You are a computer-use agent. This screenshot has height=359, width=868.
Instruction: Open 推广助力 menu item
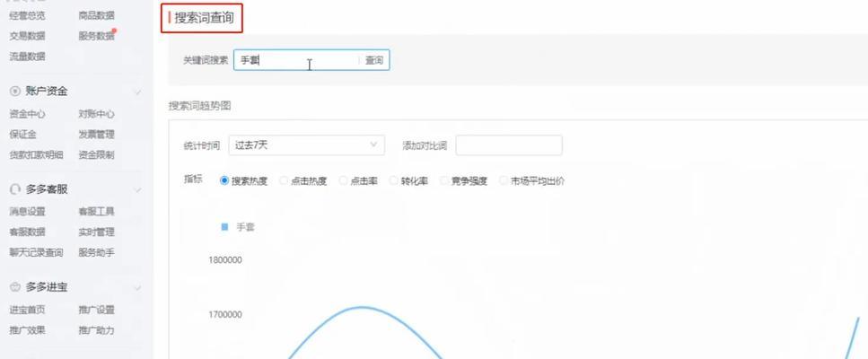click(x=96, y=330)
